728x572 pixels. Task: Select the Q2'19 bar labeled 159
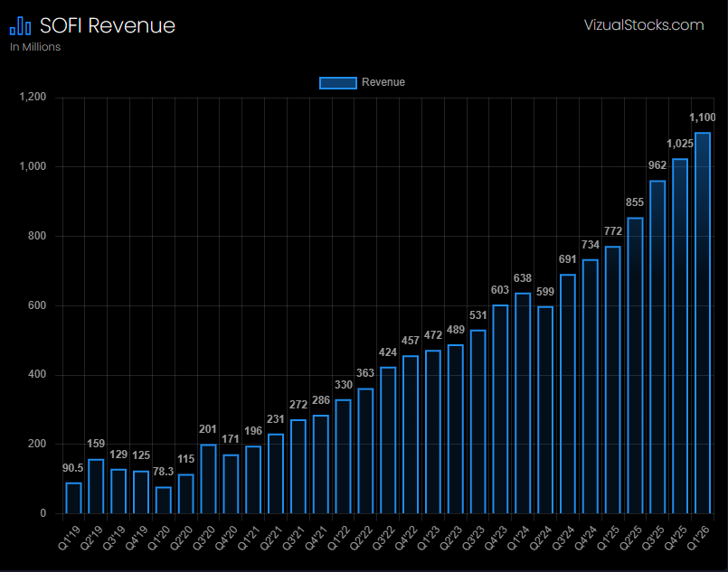pyautogui.click(x=96, y=487)
